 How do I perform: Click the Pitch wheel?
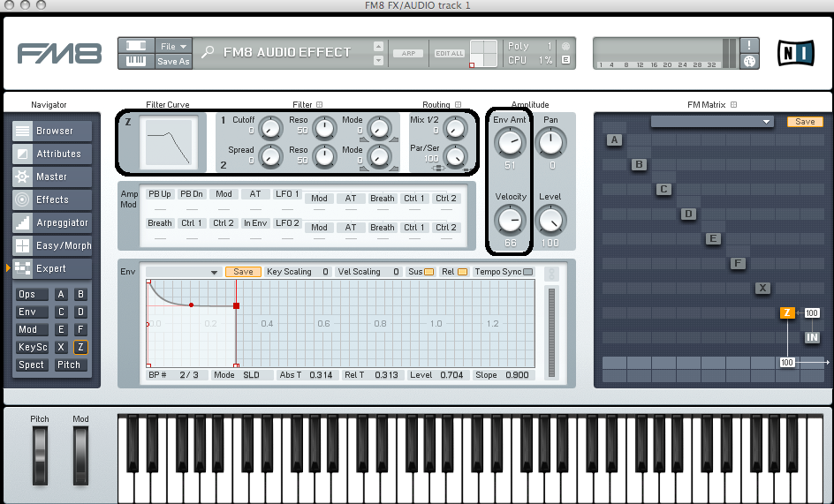(40, 455)
